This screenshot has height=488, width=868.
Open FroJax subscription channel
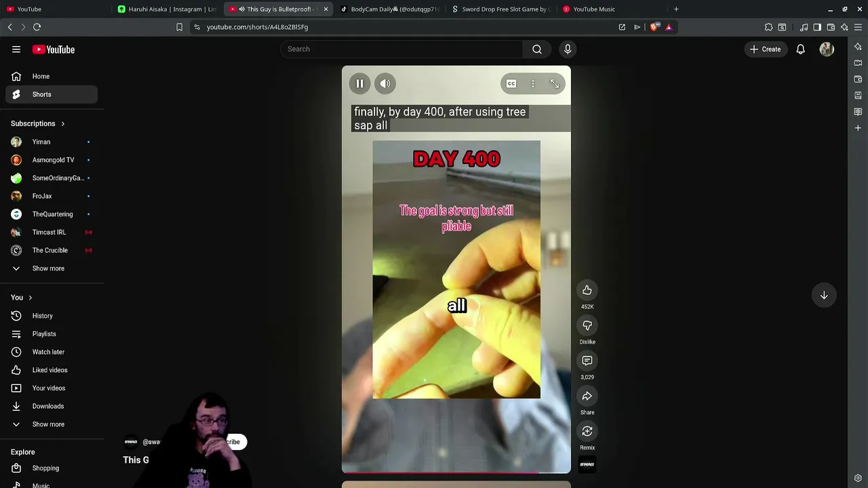[x=52, y=196]
